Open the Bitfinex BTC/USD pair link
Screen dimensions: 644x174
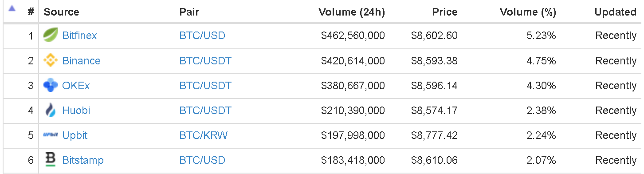[x=202, y=36]
